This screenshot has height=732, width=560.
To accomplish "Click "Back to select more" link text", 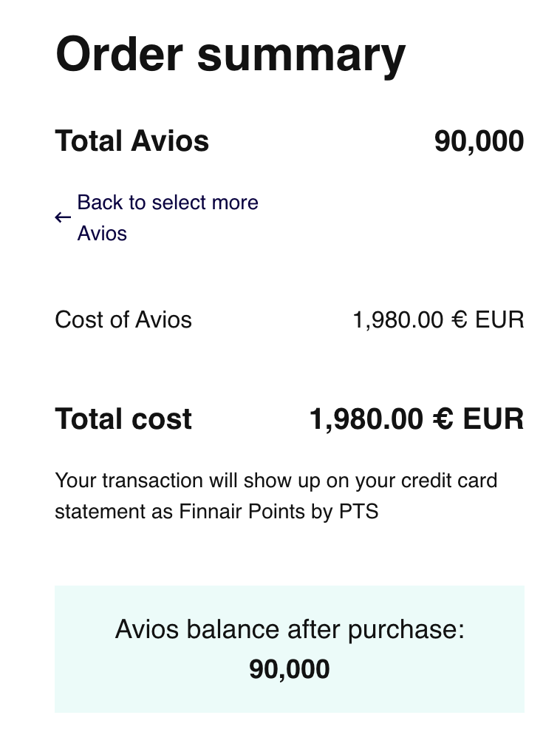I will click(x=168, y=203).
